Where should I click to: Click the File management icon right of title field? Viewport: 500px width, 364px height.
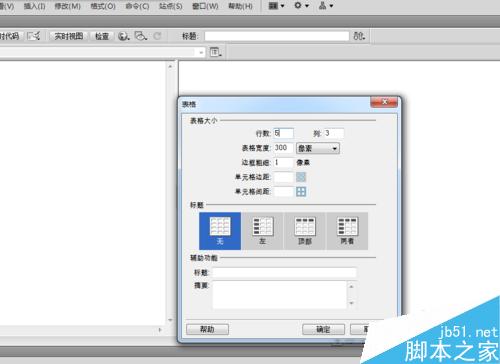[x=359, y=36]
